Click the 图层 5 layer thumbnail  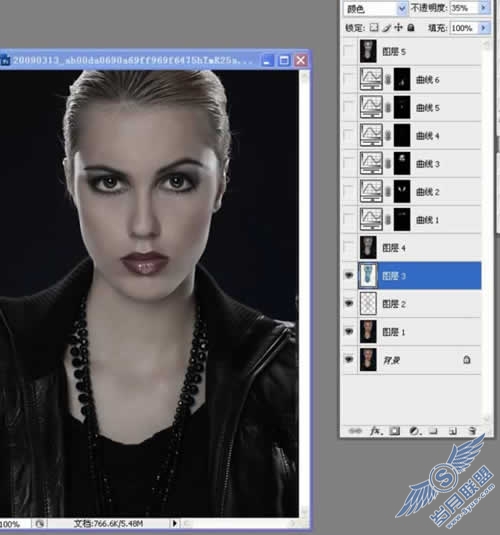click(368, 51)
